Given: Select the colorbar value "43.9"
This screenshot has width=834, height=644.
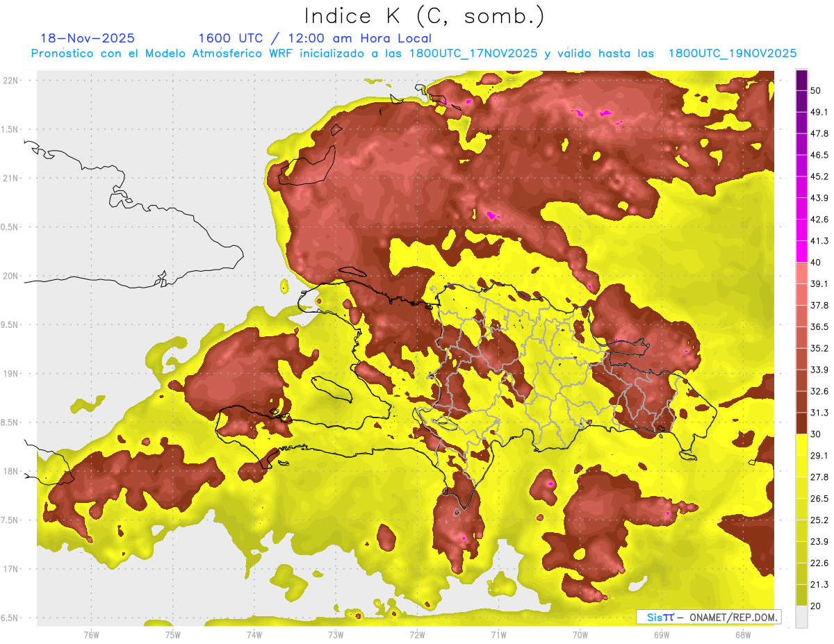Looking at the screenshot, I should click(x=819, y=198).
